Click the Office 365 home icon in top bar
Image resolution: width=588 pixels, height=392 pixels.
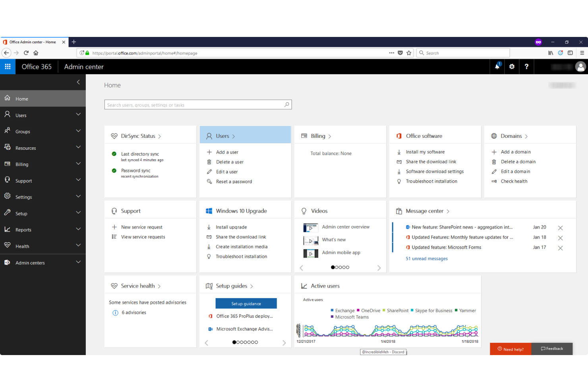point(37,66)
